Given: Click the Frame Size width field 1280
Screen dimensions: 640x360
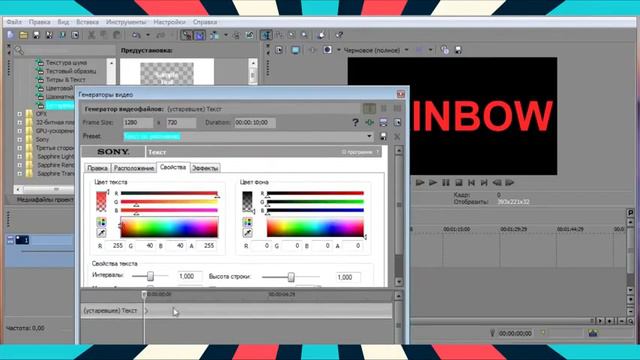Looking at the screenshot, I should click(x=138, y=122).
